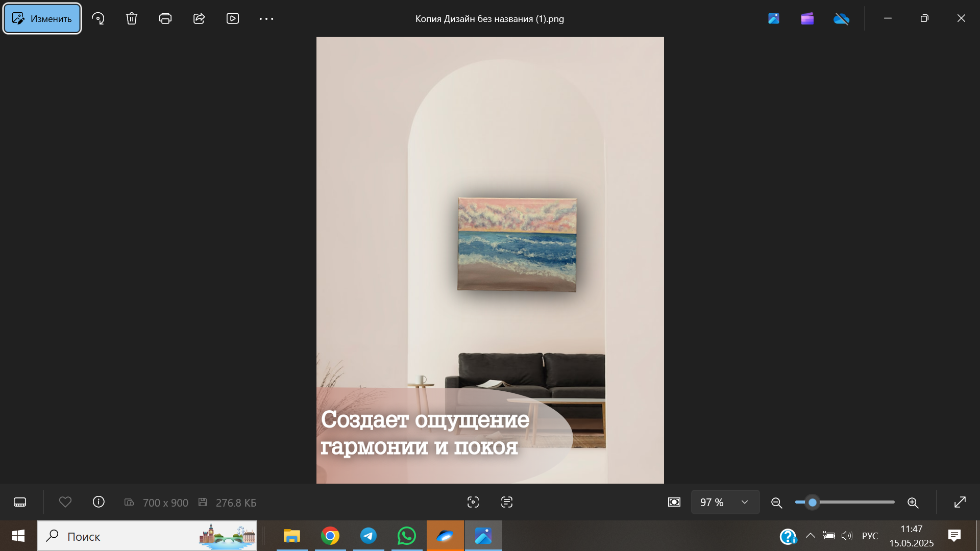Delete the image with trash icon
Screen dimensions: 980x551
[x=132, y=19]
